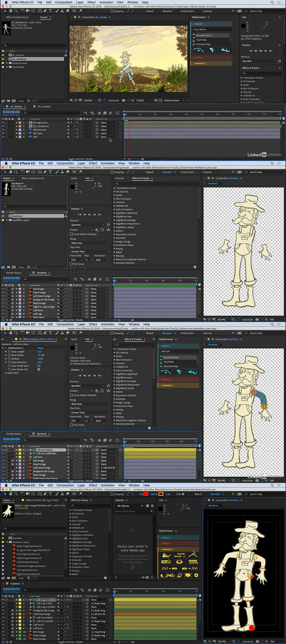286x644 pixels.
Task: Open Parent dropdown for SKY layer
Action: (x=109, y=137)
